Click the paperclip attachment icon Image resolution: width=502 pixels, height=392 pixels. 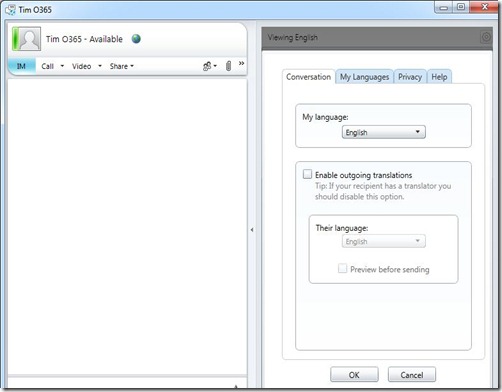pos(228,66)
